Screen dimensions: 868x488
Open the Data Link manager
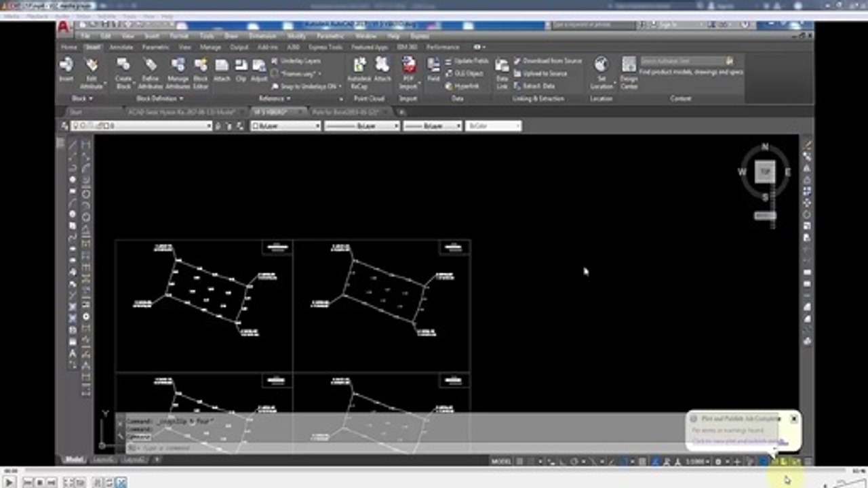pyautogui.click(x=502, y=73)
